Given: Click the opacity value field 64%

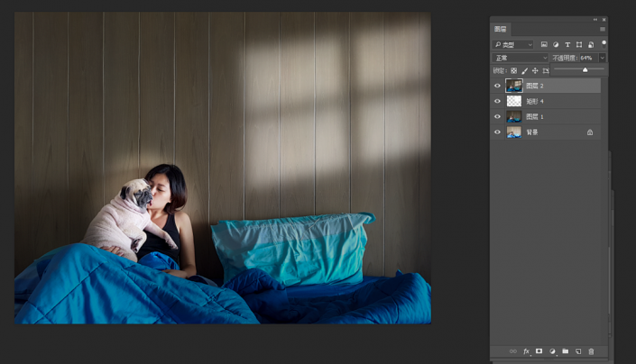Looking at the screenshot, I should pos(586,58).
